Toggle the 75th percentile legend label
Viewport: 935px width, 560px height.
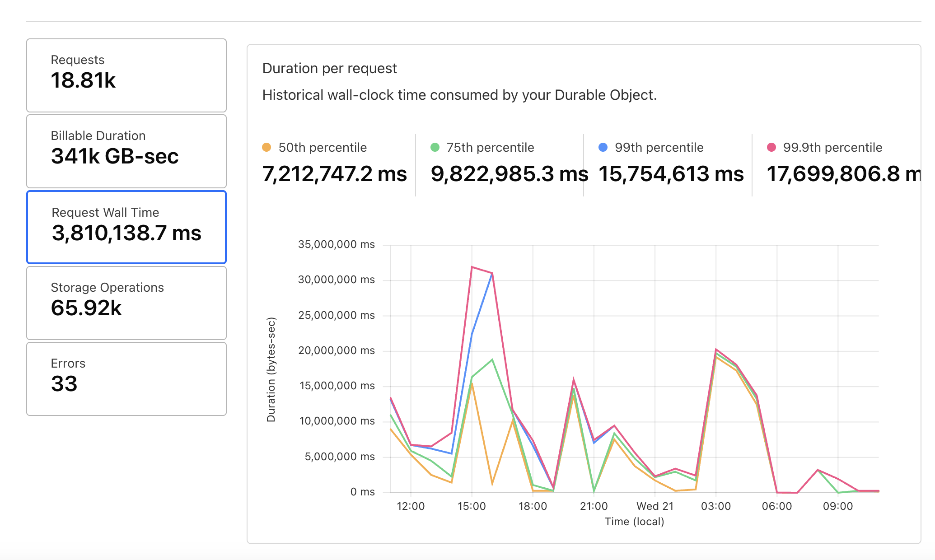[490, 147]
